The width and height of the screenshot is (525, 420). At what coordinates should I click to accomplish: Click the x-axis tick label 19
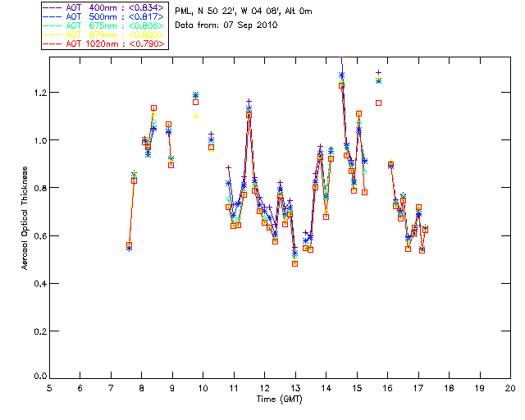coord(480,388)
